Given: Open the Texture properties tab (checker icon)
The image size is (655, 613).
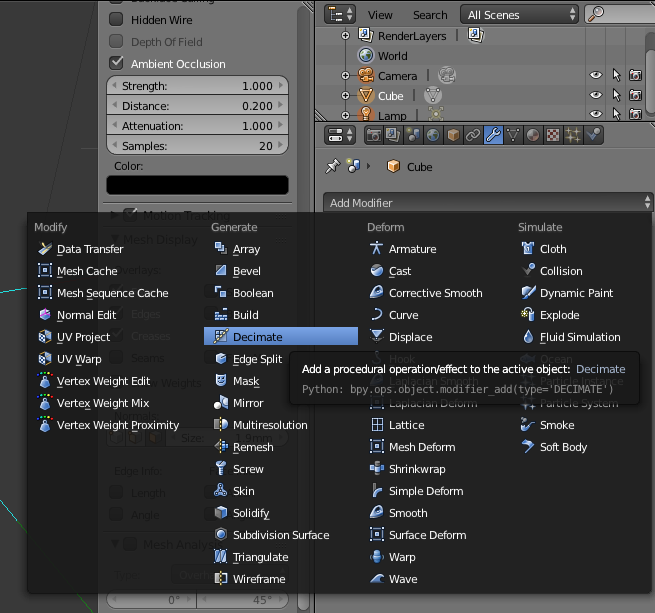Looking at the screenshot, I should click(x=553, y=135).
